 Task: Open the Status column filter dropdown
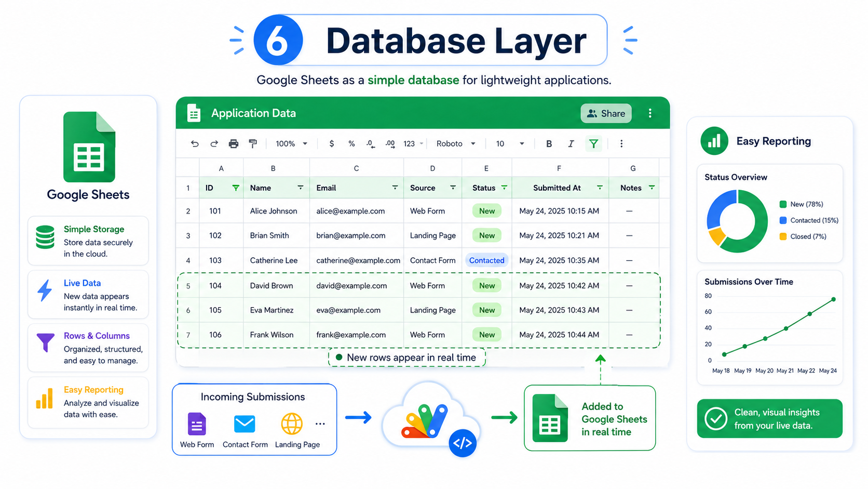[504, 188]
